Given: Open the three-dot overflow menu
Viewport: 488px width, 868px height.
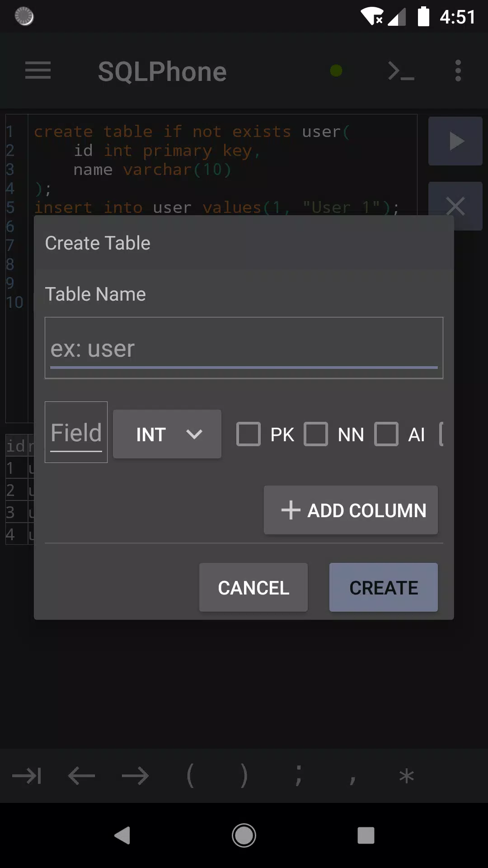Looking at the screenshot, I should (x=458, y=71).
